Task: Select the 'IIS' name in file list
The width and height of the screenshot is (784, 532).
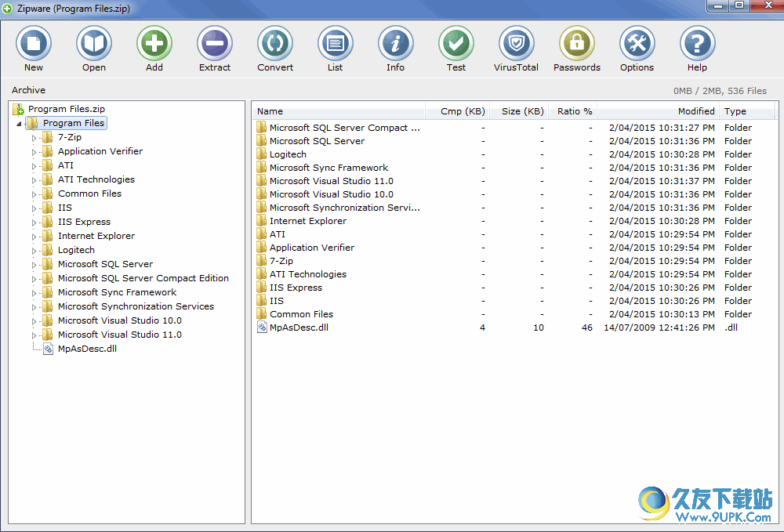Action: [x=277, y=301]
